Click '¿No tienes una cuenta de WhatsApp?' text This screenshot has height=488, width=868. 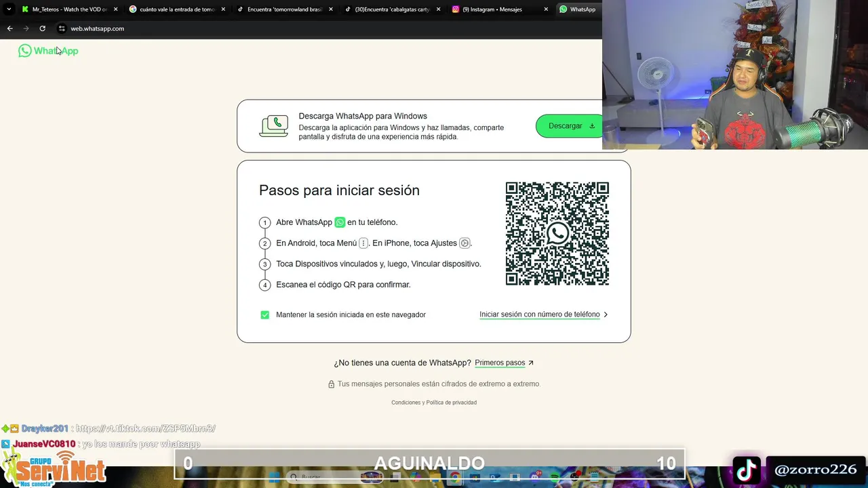pos(402,363)
